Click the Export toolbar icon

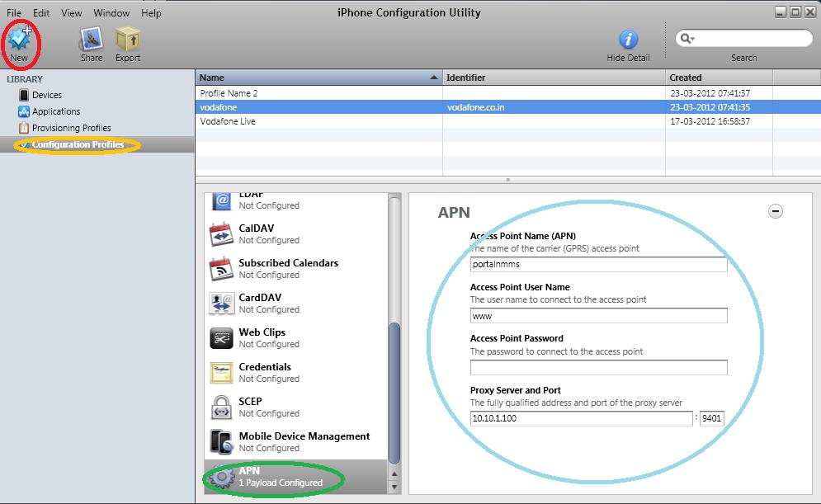tap(128, 41)
